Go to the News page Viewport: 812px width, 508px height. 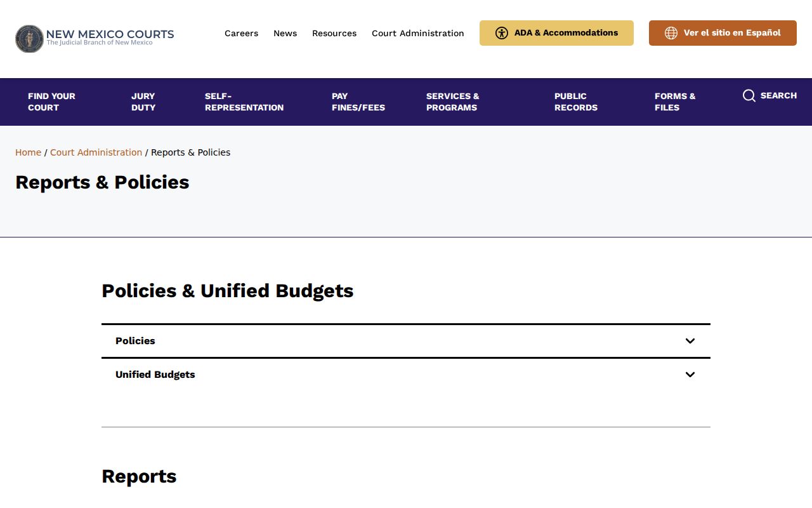point(285,33)
